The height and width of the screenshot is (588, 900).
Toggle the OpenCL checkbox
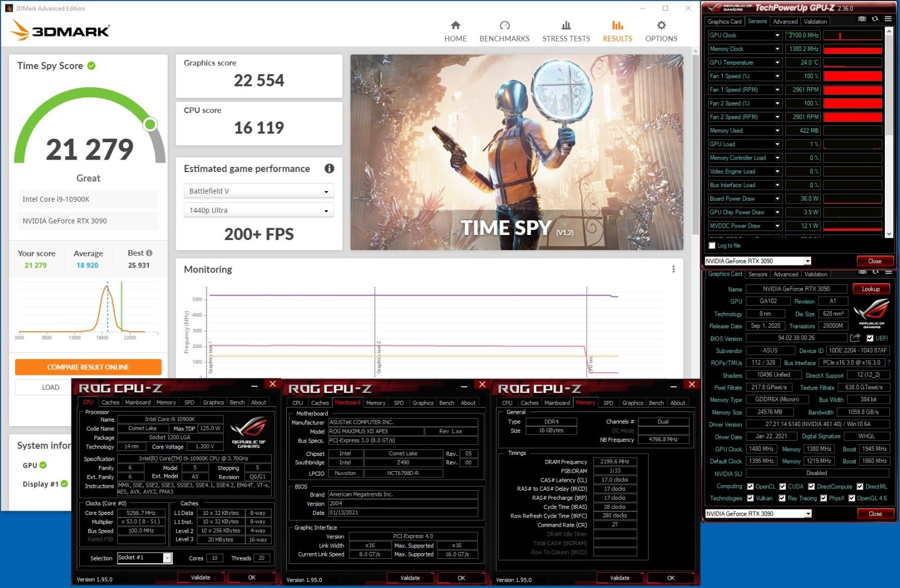(750, 487)
